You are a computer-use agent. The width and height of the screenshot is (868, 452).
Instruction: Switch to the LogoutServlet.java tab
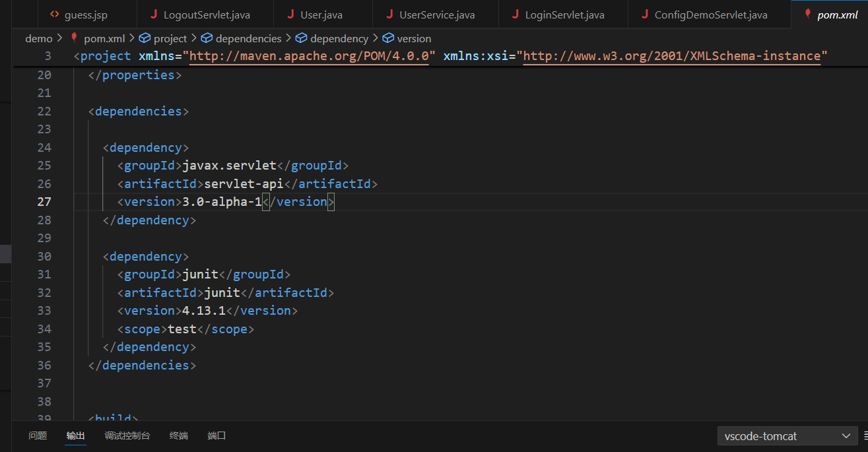[x=207, y=15]
